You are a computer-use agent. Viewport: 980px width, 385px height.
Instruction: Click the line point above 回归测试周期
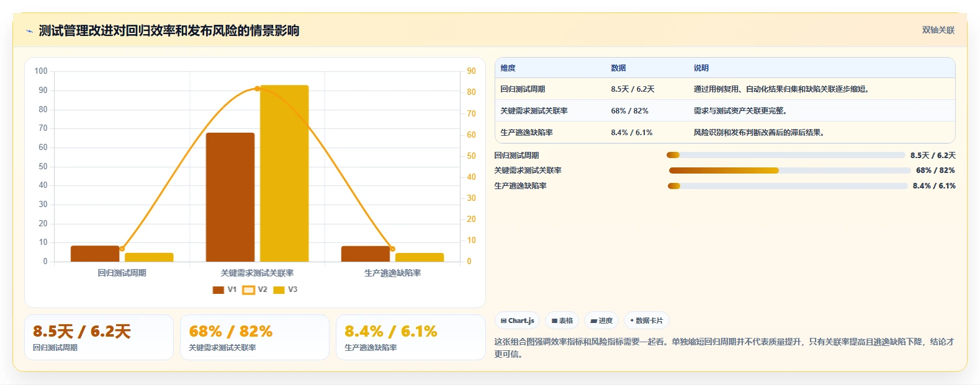(122, 249)
